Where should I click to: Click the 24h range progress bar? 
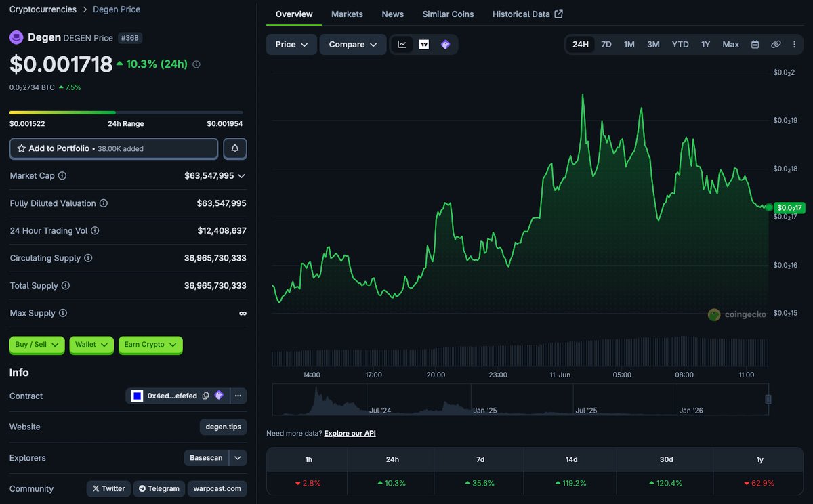click(126, 112)
